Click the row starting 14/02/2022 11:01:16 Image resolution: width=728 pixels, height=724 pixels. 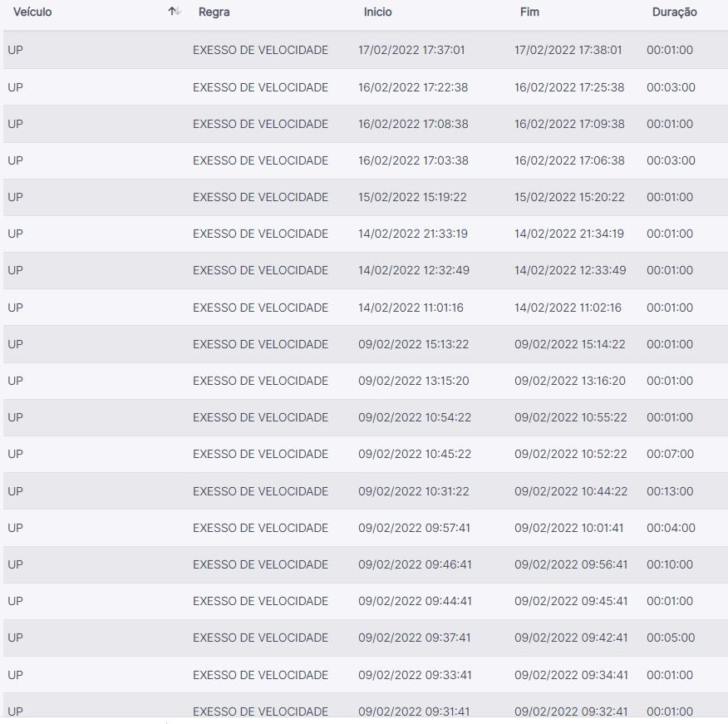(x=411, y=308)
